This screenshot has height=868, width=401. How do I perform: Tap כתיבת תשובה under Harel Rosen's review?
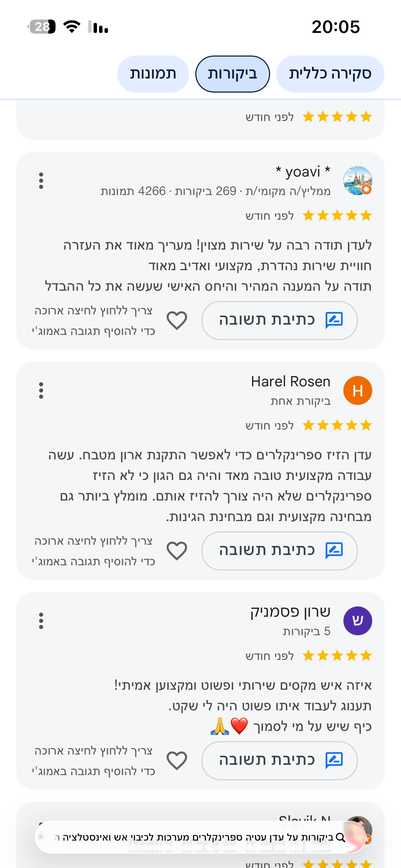pos(279,551)
